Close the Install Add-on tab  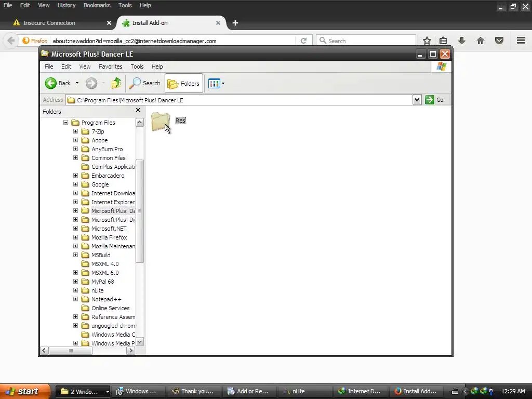(x=218, y=23)
